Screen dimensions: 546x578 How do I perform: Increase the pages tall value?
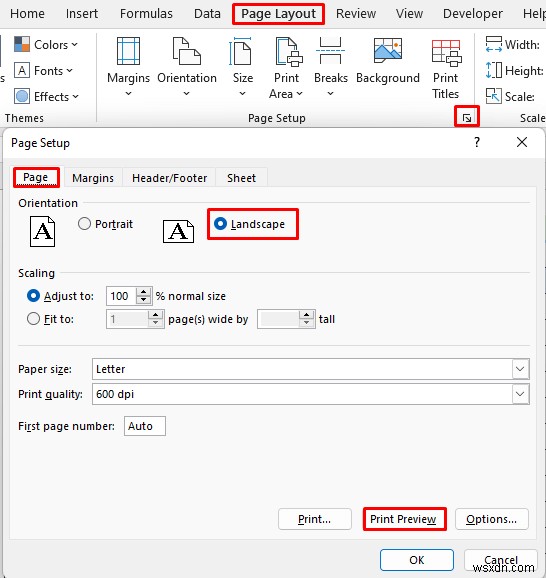pyautogui.click(x=306, y=314)
